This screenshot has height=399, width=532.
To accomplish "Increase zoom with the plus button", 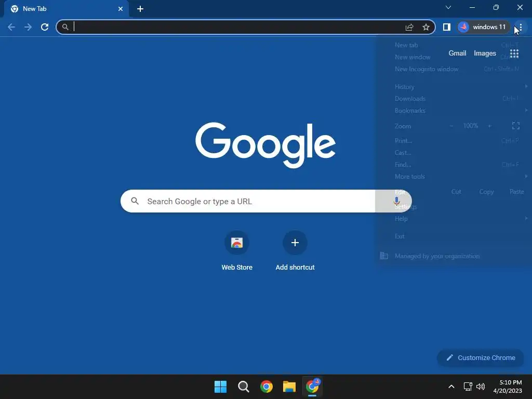I will pos(489,126).
